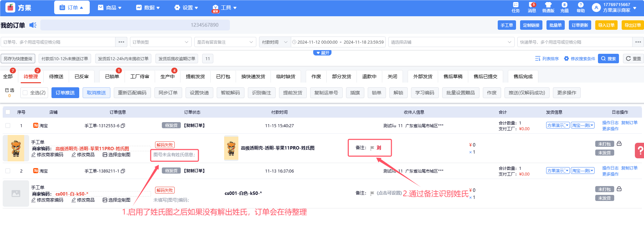Screen dimensions: 644x249
Task: Click the ellipsis beside the 快递单号 field
Action: [x=638, y=42]
